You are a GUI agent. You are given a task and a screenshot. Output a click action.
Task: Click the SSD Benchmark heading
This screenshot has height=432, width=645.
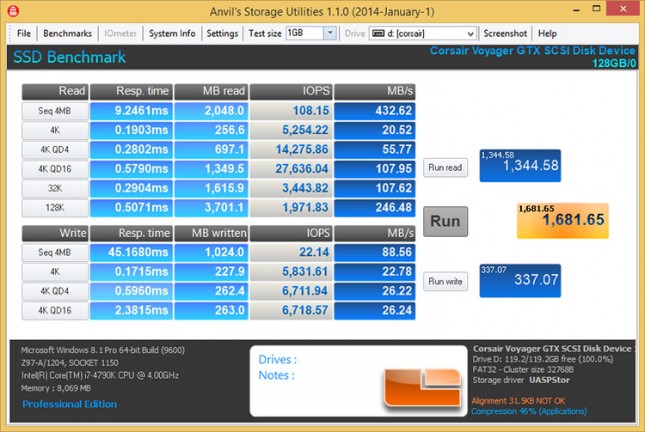coord(69,57)
